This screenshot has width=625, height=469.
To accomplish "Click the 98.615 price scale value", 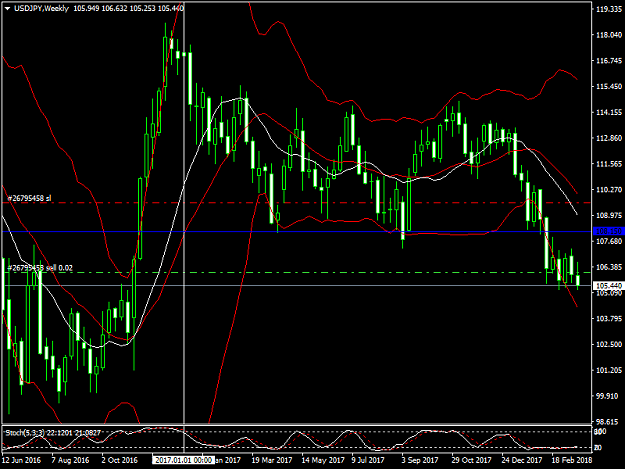I will (609, 422).
